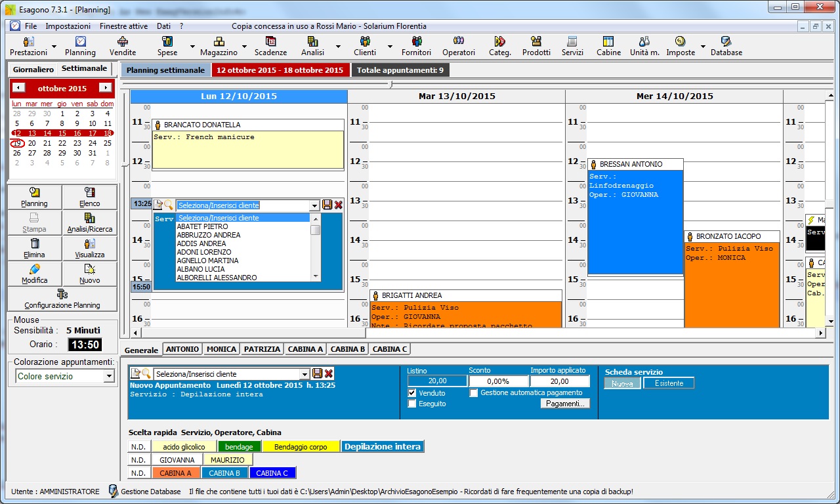This screenshot has width=840, height=504.
Task: Select day 21 in October calendar
Action: click(47, 143)
